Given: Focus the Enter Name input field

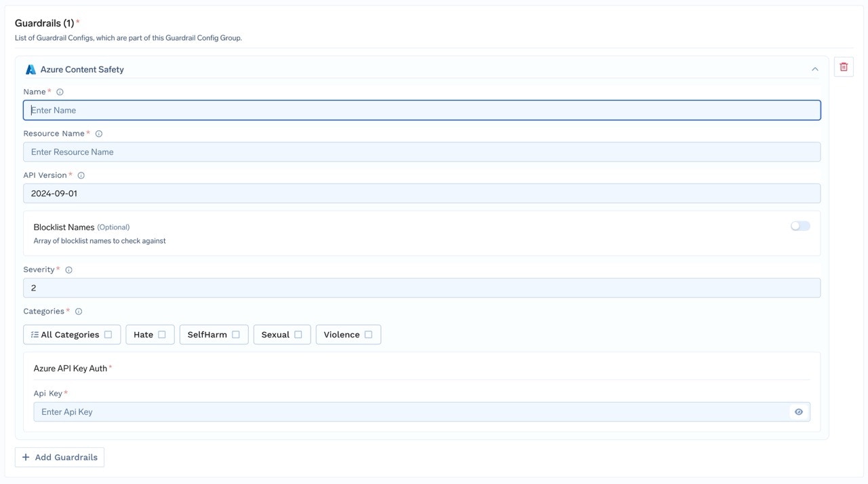Looking at the screenshot, I should pyautogui.click(x=422, y=110).
